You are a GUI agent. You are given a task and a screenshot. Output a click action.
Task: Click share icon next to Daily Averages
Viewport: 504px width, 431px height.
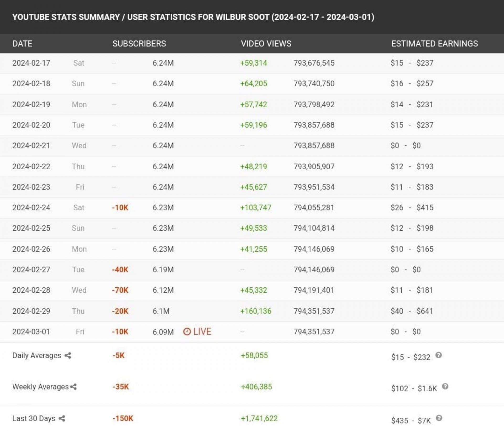click(x=68, y=355)
